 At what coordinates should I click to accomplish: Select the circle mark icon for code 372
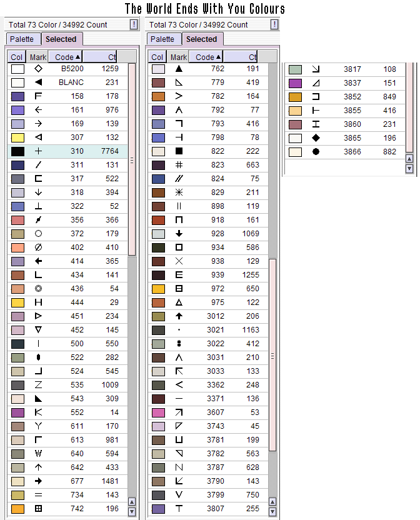pyautogui.click(x=39, y=234)
